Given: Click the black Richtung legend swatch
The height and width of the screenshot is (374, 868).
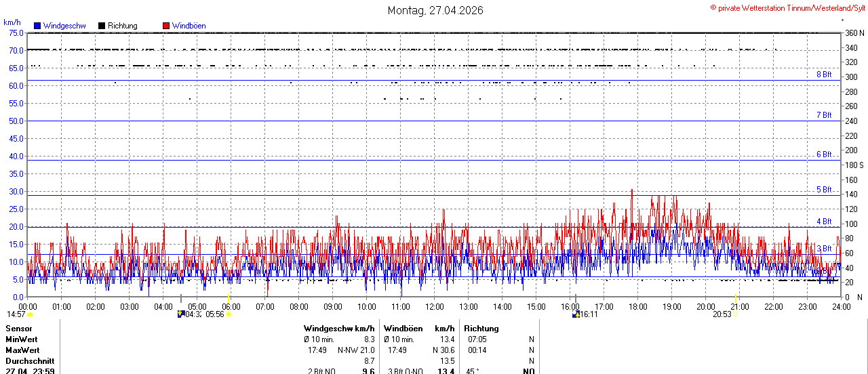Looking at the screenshot, I should coord(102,26).
